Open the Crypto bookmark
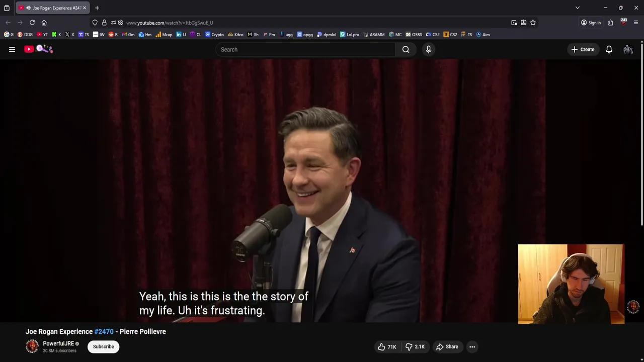 [x=214, y=35]
